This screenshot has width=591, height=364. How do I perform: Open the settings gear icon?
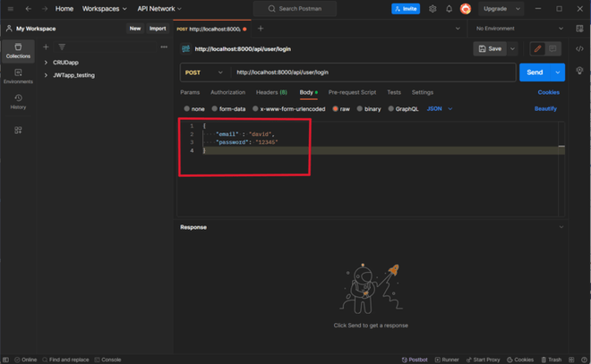[x=433, y=9]
